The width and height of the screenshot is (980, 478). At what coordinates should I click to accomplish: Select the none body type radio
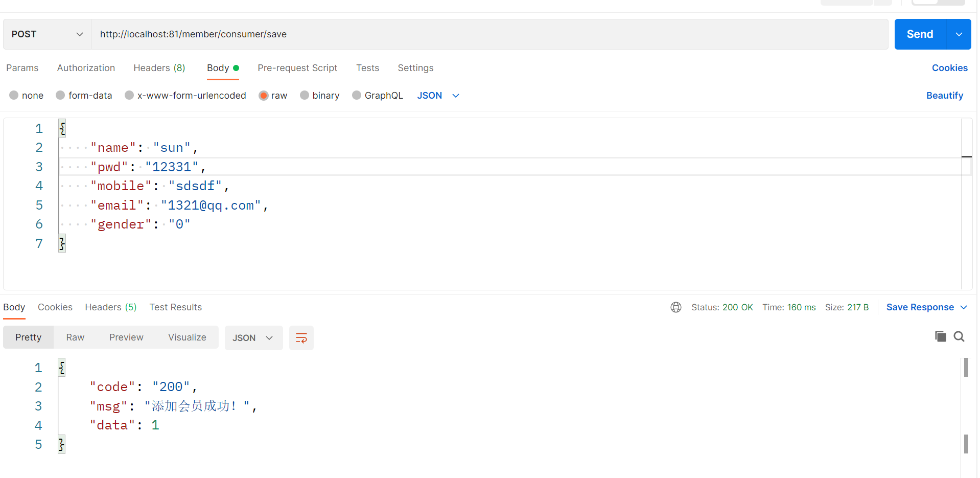pyautogui.click(x=14, y=95)
